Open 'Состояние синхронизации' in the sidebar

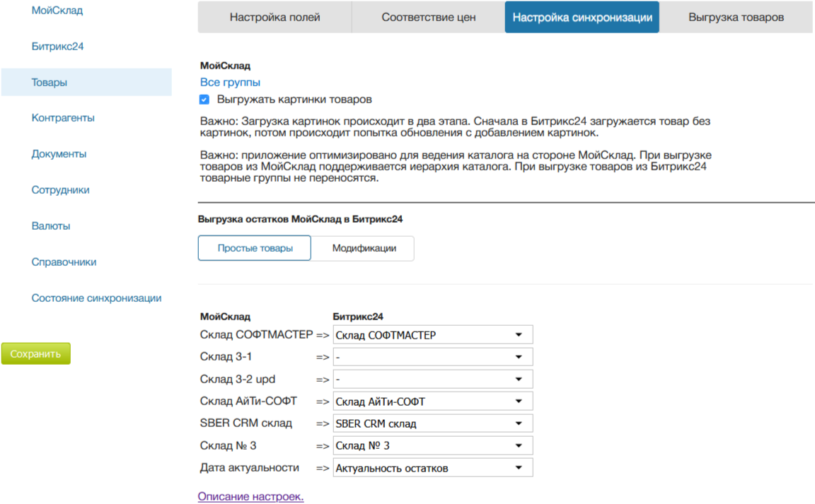pyautogui.click(x=96, y=298)
